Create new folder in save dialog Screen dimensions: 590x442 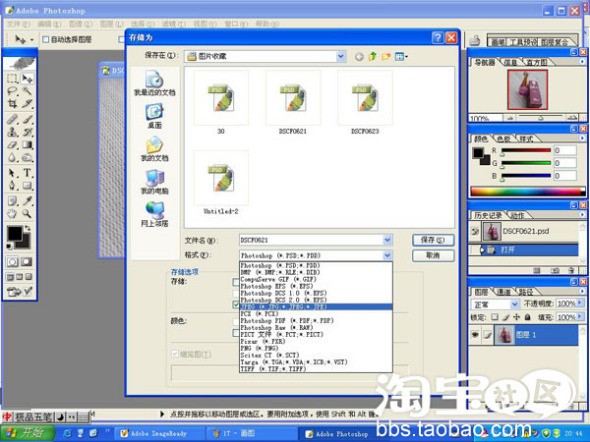pyautogui.click(x=386, y=57)
